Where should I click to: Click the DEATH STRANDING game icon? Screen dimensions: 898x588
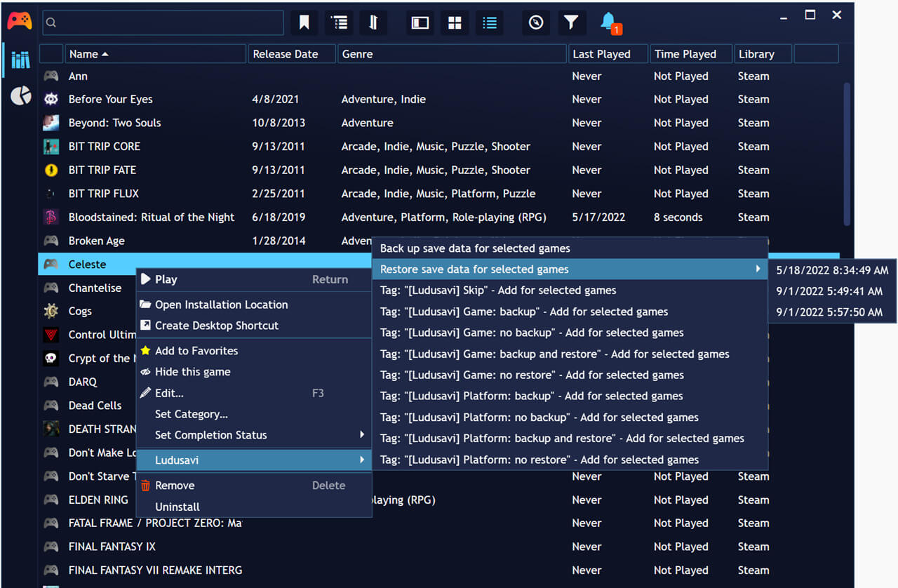coord(51,429)
